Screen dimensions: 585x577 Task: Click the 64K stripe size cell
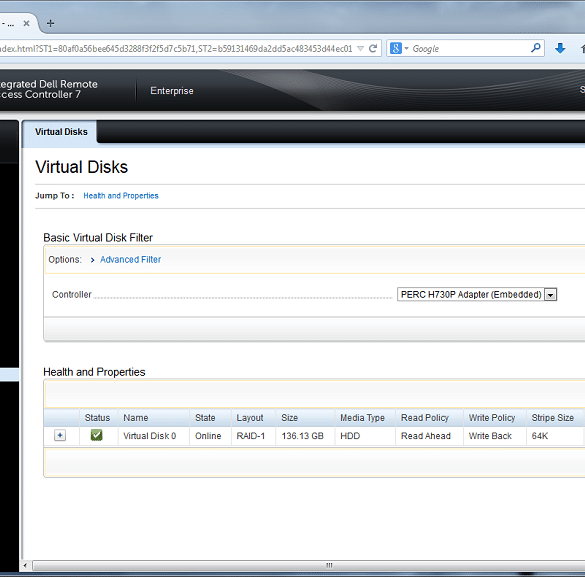click(x=539, y=436)
